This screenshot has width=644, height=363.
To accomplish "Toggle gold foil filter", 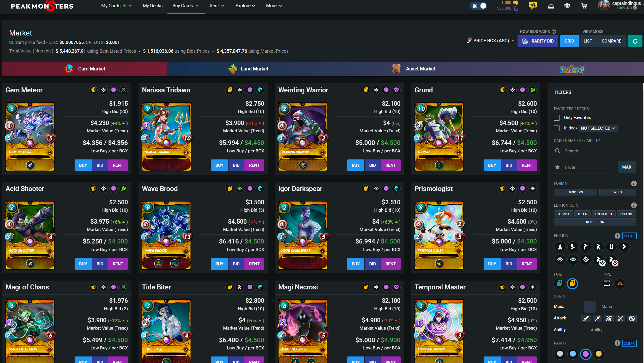I will click(x=572, y=284).
